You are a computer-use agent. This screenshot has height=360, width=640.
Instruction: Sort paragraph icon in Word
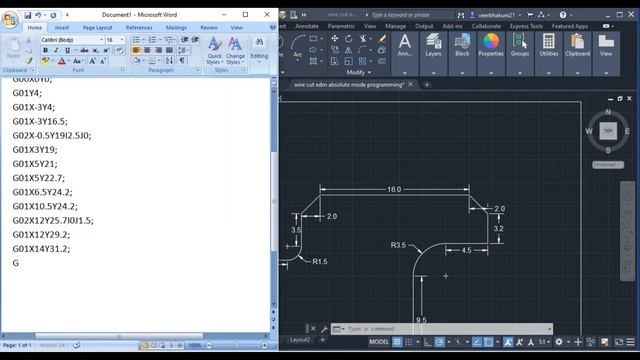pos(169,61)
